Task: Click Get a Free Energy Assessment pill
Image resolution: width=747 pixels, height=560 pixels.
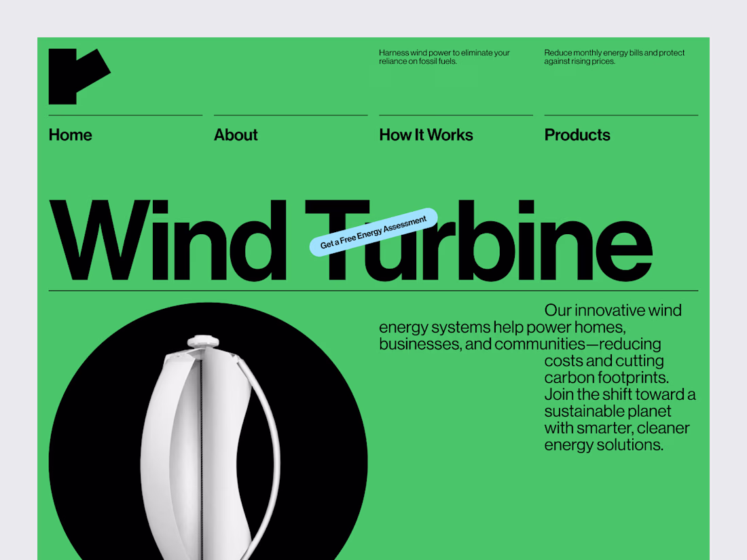Action: click(x=373, y=232)
